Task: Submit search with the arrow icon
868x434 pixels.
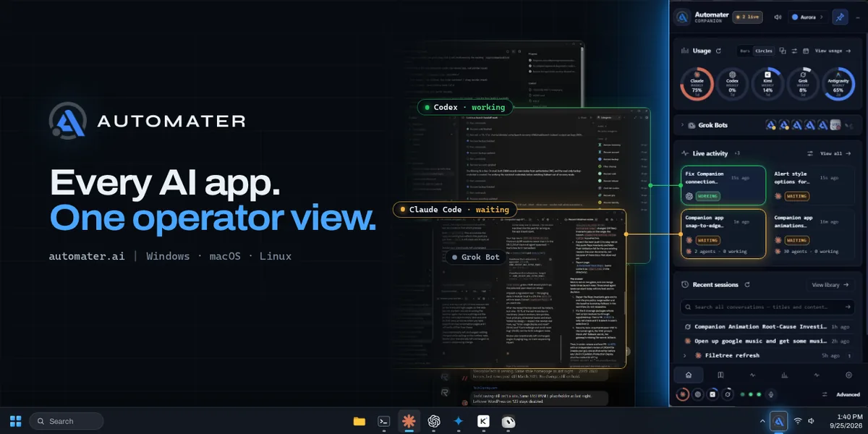Action: pos(847,307)
